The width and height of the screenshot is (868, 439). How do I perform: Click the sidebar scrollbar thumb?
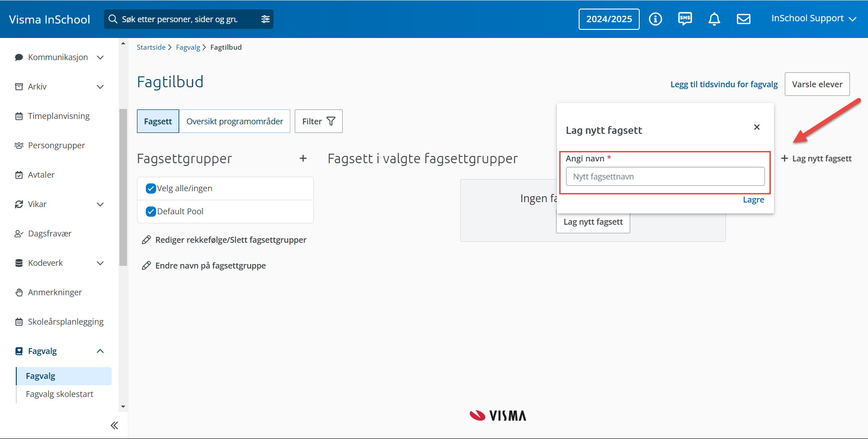tap(123, 187)
